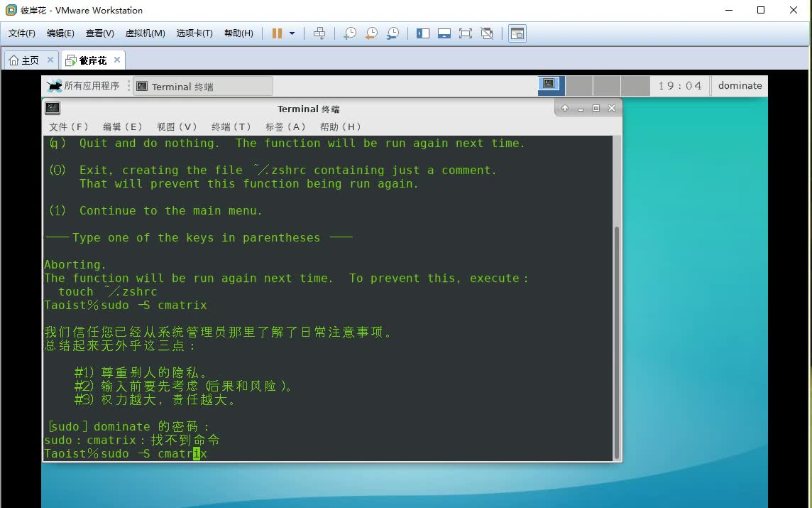Image resolution: width=812 pixels, height=508 pixels.
Task: Send Ctrl+Alt+Del to the guest OS
Action: point(321,33)
